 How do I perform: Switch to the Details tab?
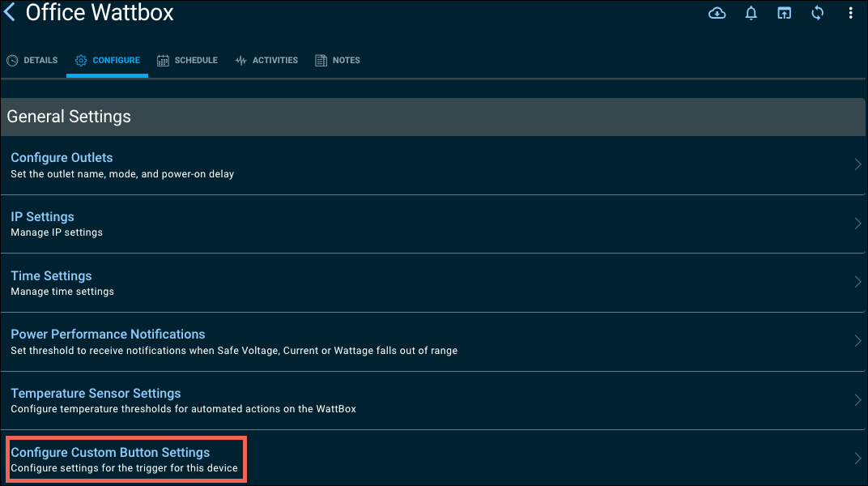pos(32,61)
